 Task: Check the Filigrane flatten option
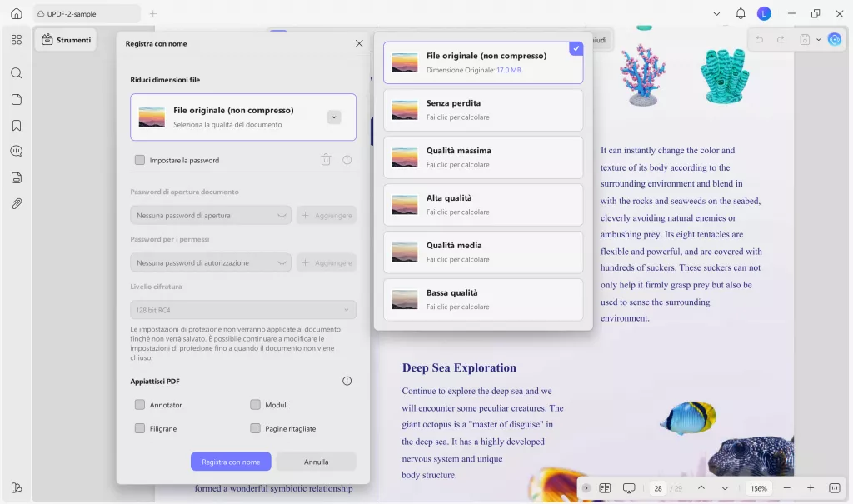tap(140, 428)
